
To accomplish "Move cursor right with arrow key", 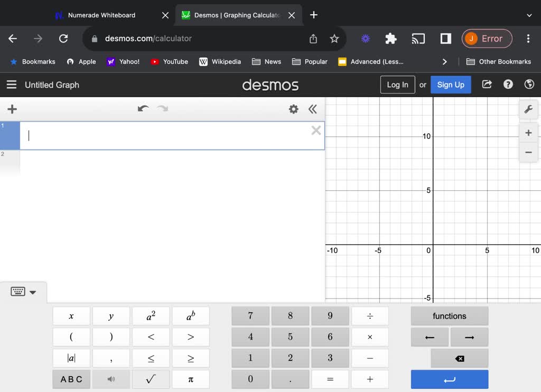I will coord(469,337).
